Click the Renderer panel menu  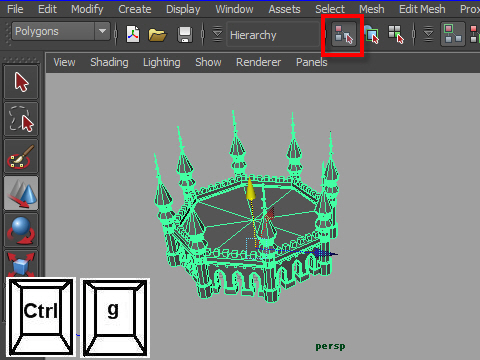pos(258,62)
